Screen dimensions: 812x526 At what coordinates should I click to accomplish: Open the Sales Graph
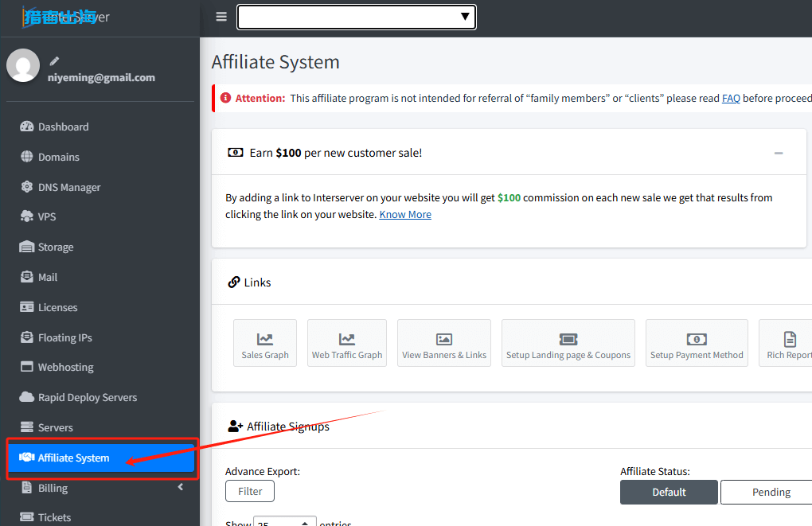pyautogui.click(x=265, y=343)
